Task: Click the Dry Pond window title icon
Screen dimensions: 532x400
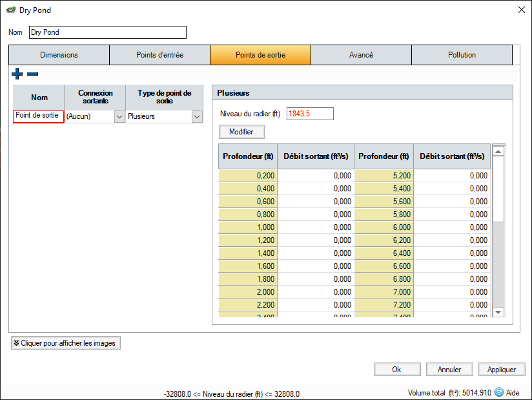Action: click(11, 10)
